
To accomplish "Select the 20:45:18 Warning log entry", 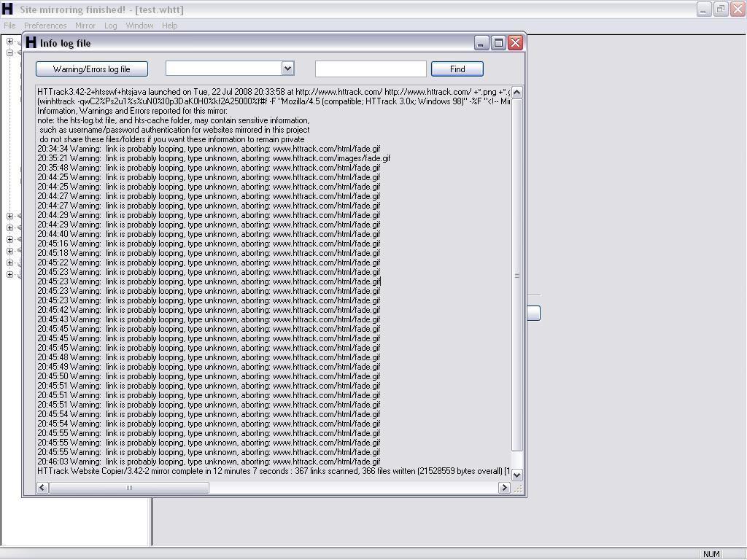I will pos(209,253).
